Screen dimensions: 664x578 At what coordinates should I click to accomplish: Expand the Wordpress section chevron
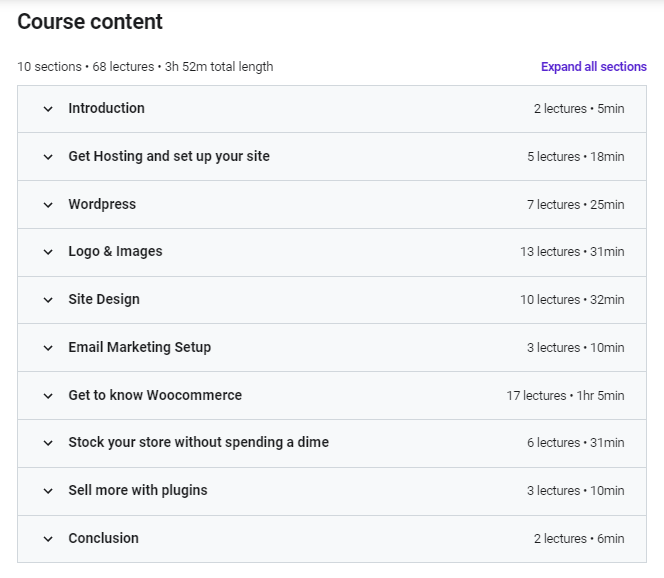coord(48,205)
